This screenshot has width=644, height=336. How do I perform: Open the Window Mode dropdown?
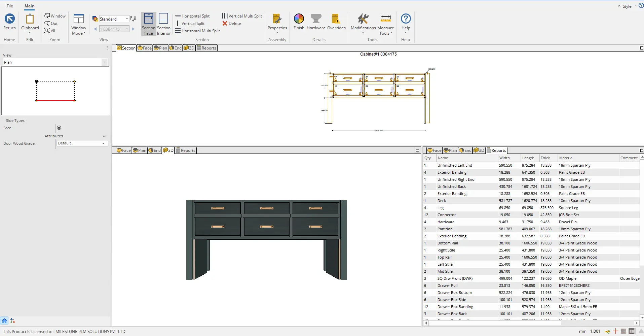tap(79, 24)
